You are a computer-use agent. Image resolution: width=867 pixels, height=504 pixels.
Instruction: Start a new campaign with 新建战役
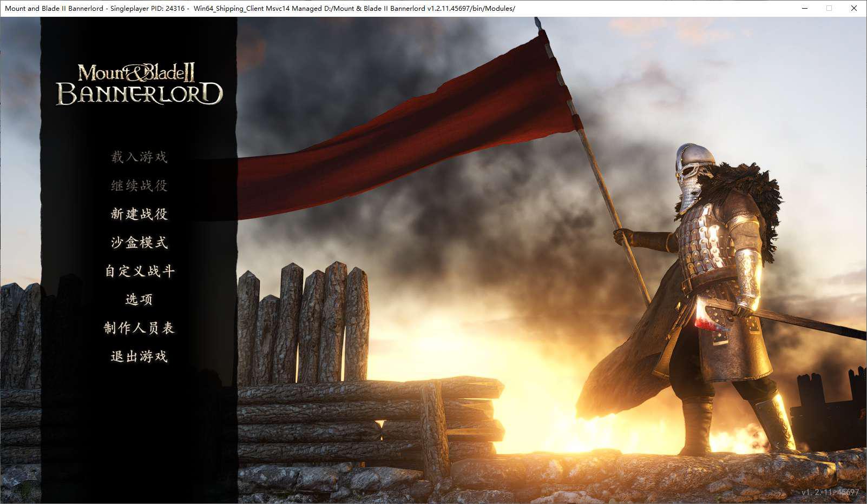139,214
